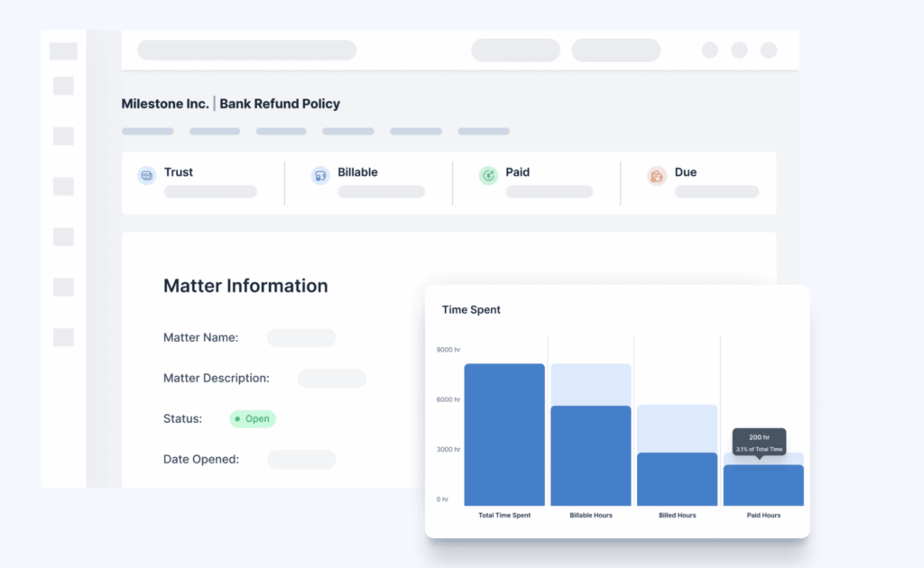
Task: Click the 200 hr tooltip on chart
Action: pos(759,441)
